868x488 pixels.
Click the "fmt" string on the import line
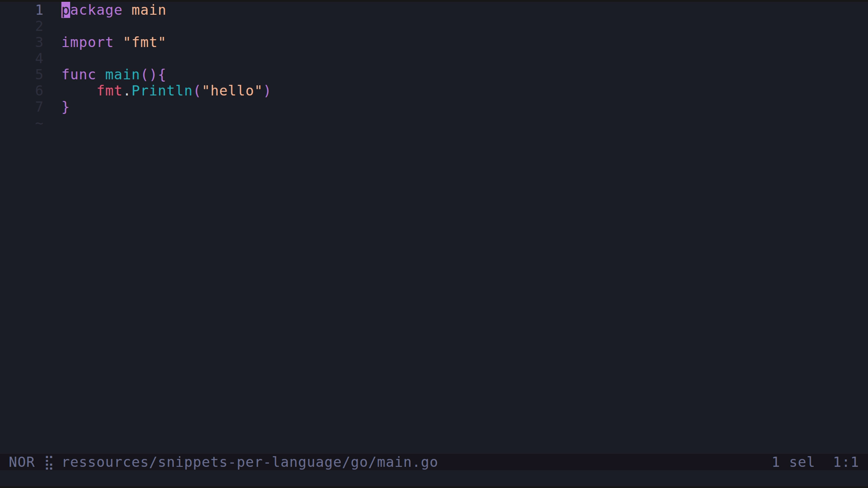pyautogui.click(x=144, y=42)
